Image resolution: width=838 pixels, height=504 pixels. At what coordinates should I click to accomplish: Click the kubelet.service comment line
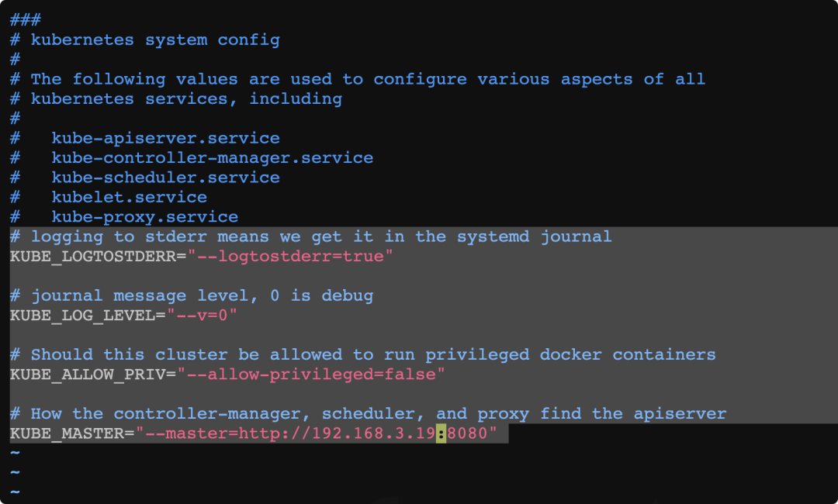pos(109,198)
